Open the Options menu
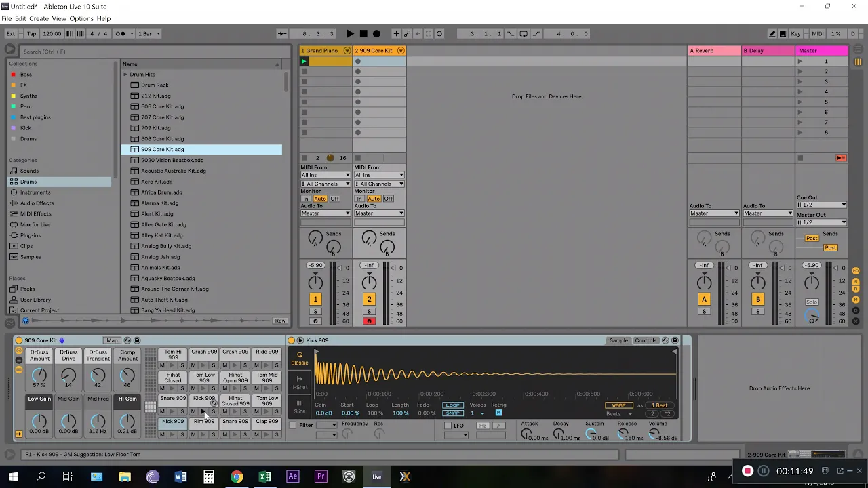868x488 pixels. pos(81,18)
